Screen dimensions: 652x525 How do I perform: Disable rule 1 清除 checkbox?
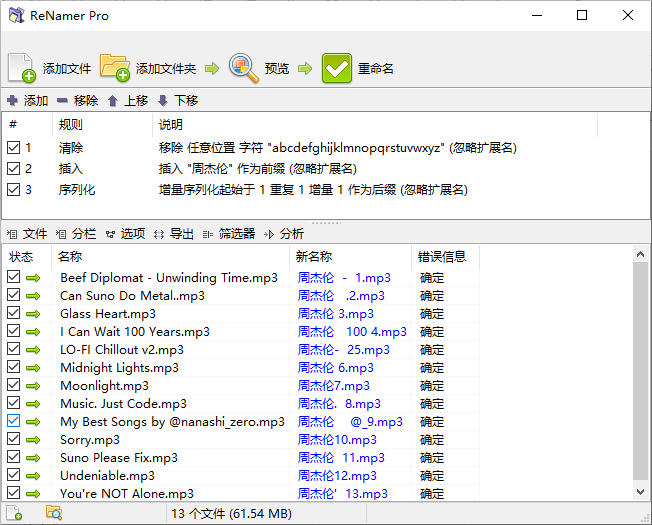point(13,148)
